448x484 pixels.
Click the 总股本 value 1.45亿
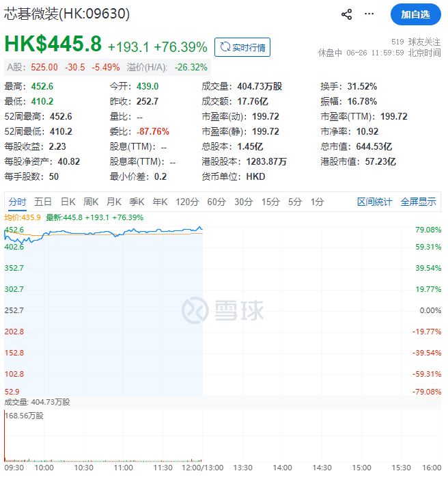tap(250, 146)
